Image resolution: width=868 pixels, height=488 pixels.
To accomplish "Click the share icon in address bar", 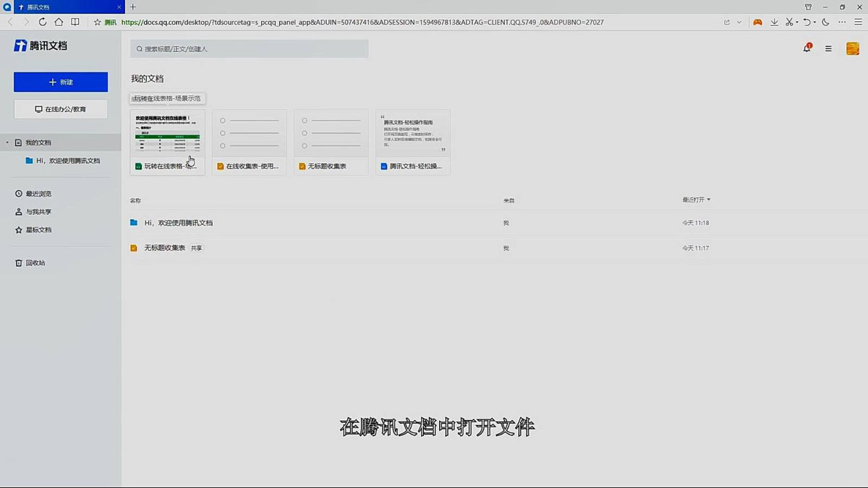I will [x=726, y=22].
